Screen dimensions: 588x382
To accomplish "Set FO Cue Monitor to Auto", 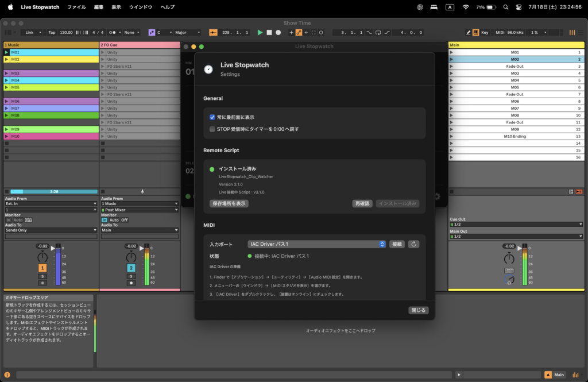I will [x=114, y=220].
